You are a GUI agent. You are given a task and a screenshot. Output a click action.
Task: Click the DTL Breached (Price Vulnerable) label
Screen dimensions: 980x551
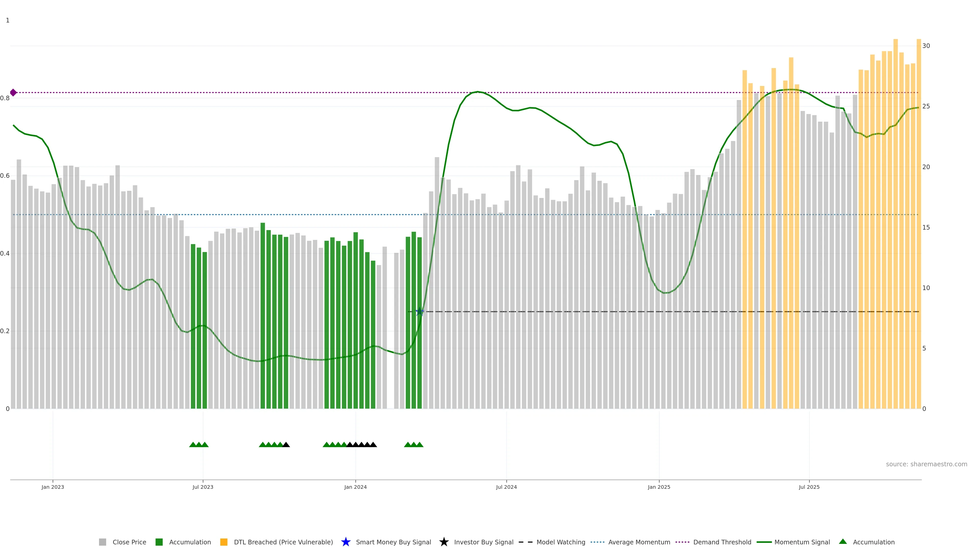283,542
